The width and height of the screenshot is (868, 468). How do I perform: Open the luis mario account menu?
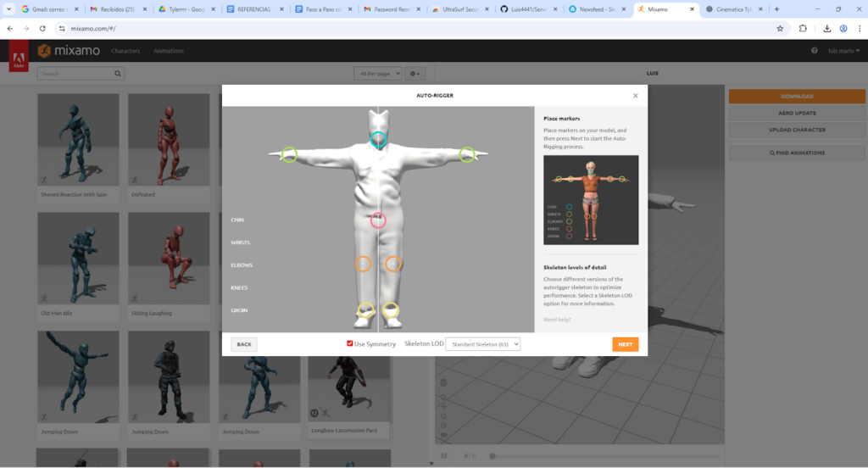843,50
